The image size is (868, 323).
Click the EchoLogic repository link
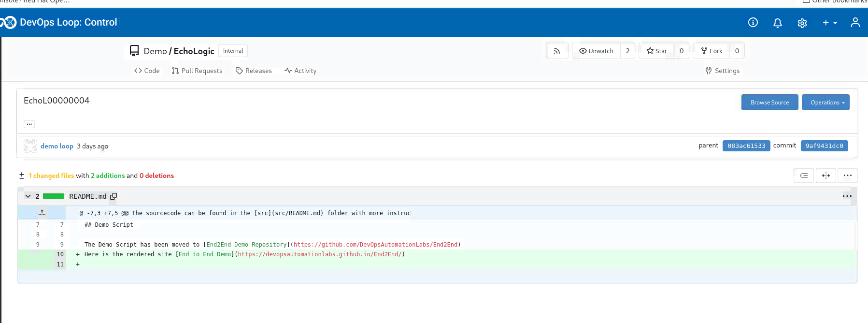(194, 51)
